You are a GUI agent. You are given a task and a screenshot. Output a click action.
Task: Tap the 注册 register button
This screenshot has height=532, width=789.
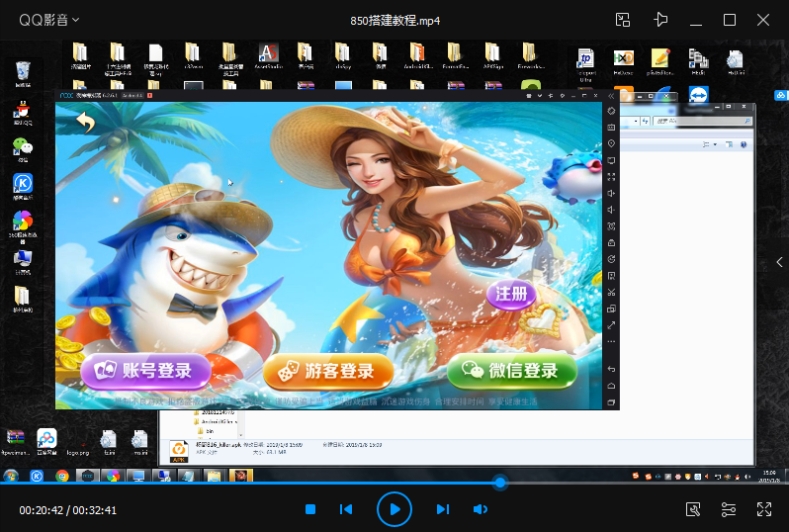coord(511,294)
